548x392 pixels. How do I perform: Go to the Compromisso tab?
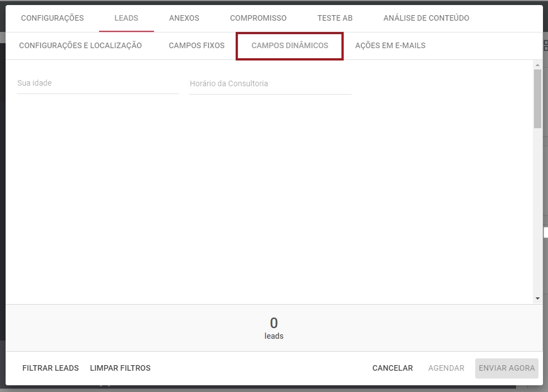(258, 18)
